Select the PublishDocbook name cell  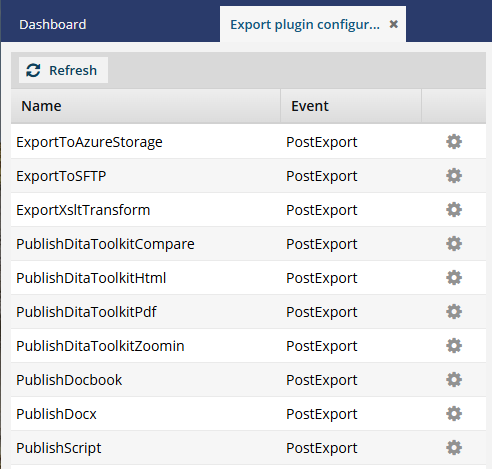[146, 380]
